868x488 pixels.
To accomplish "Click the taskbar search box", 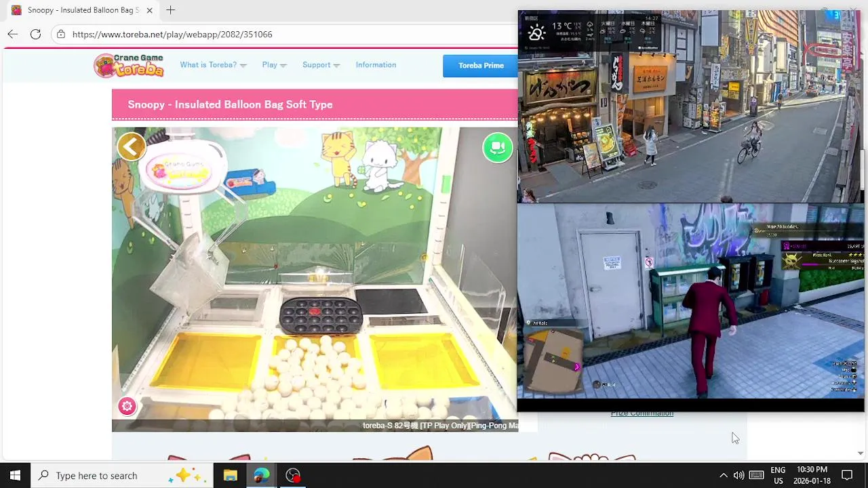I will (122, 475).
